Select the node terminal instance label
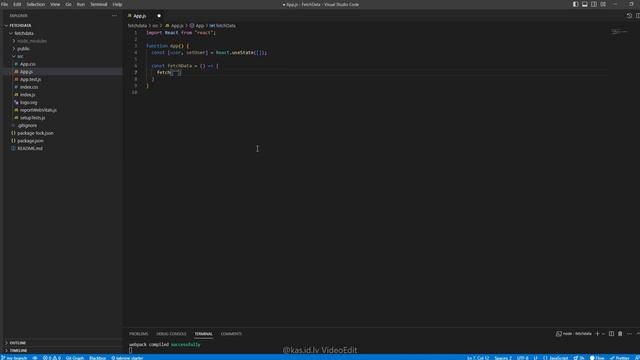The image size is (640, 360). point(573,334)
